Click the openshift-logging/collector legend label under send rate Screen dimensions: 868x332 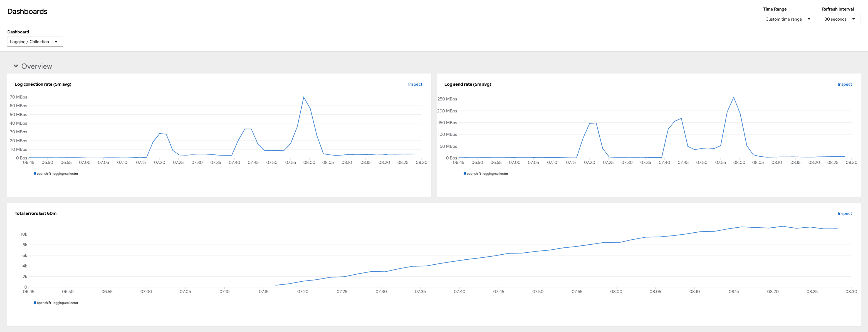487,174
